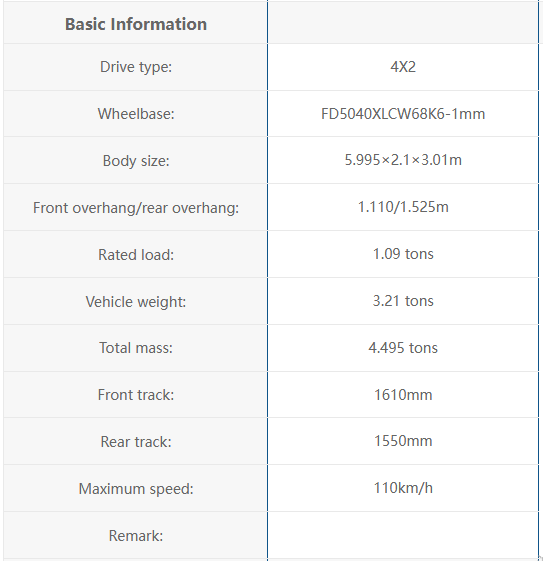Select the Rated load label
The height and width of the screenshot is (561, 543).
[x=136, y=255]
